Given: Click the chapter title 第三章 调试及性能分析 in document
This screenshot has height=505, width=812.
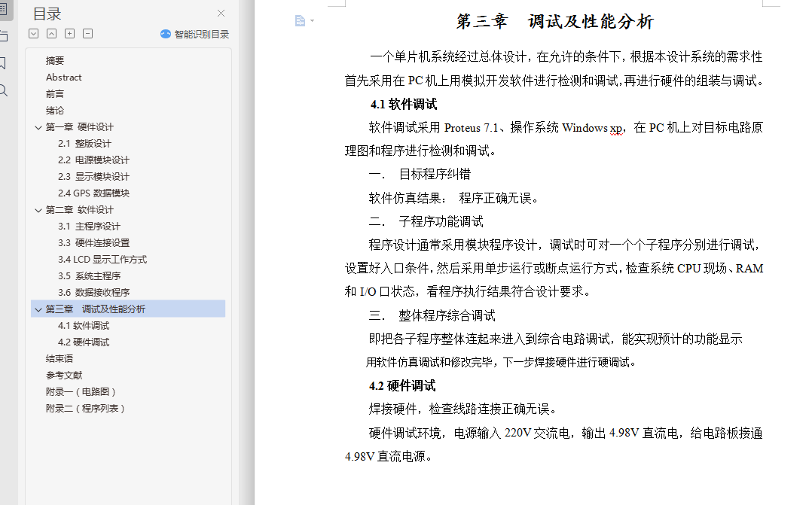Looking at the screenshot, I should point(555,21).
